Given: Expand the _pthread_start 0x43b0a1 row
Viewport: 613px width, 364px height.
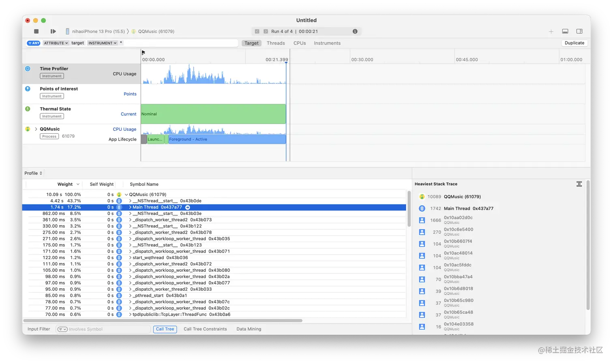Looking at the screenshot, I should 130,296.
